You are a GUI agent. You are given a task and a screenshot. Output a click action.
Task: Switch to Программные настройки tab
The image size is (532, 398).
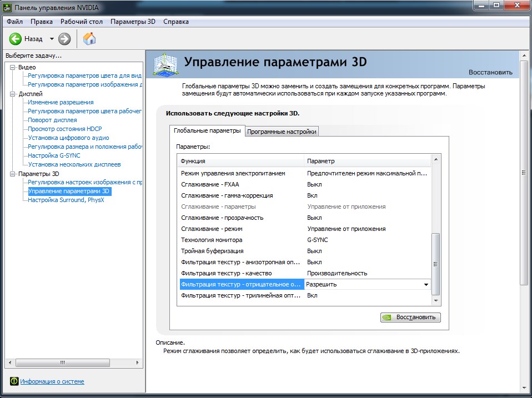[282, 132]
